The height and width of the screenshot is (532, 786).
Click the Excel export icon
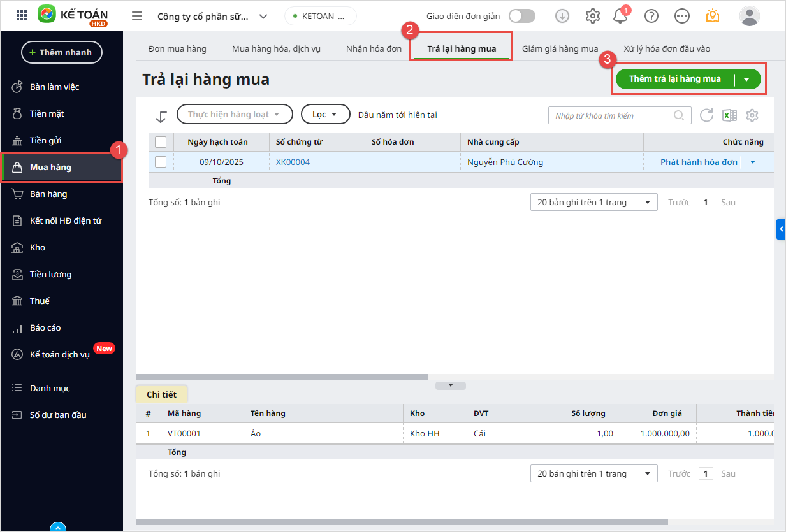[x=729, y=115]
